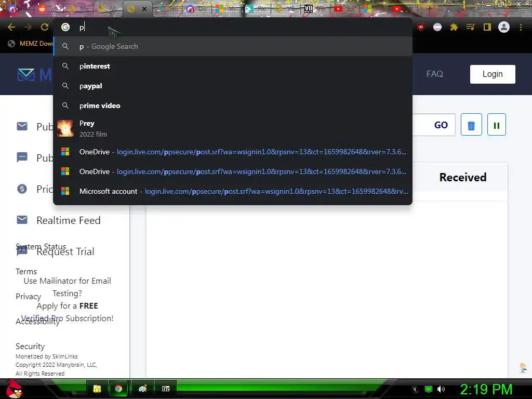This screenshot has width=532, height=399.
Task: Open the Privacy link
Action: (x=28, y=297)
